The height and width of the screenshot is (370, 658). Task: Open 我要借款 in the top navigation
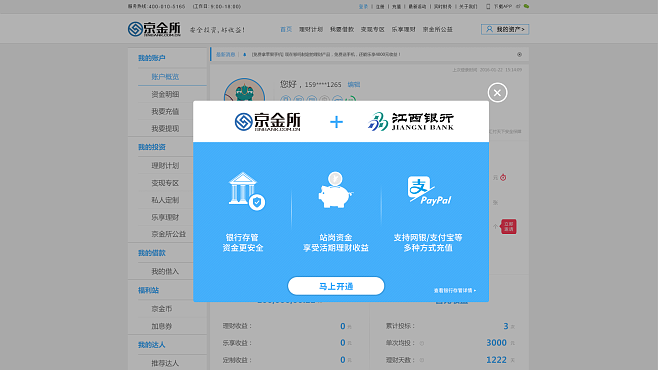(x=342, y=29)
